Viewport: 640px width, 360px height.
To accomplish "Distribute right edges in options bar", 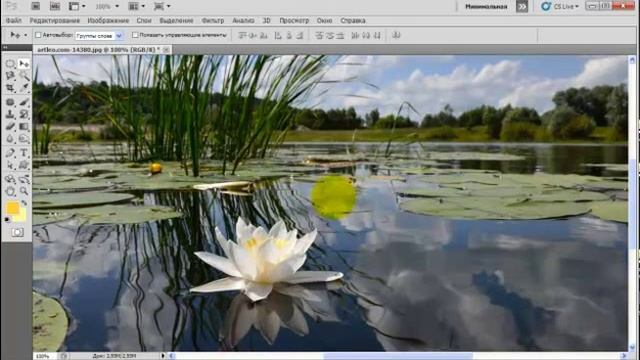I will [x=377, y=36].
